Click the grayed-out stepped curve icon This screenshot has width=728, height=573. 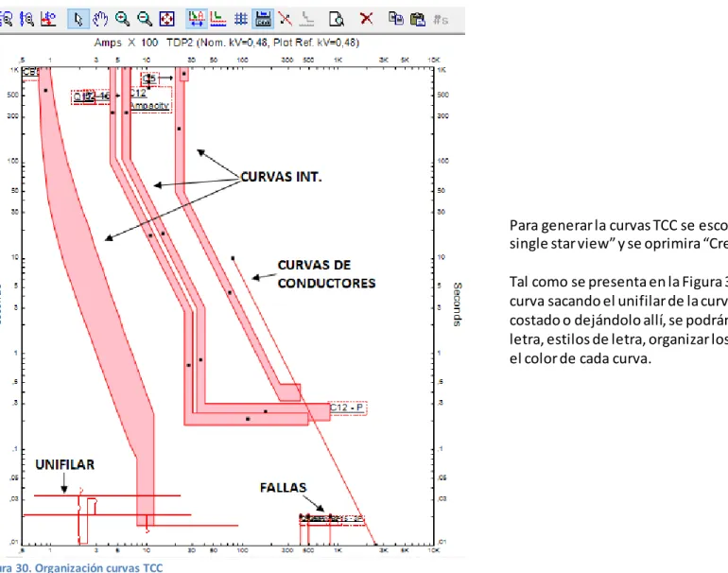(306, 19)
